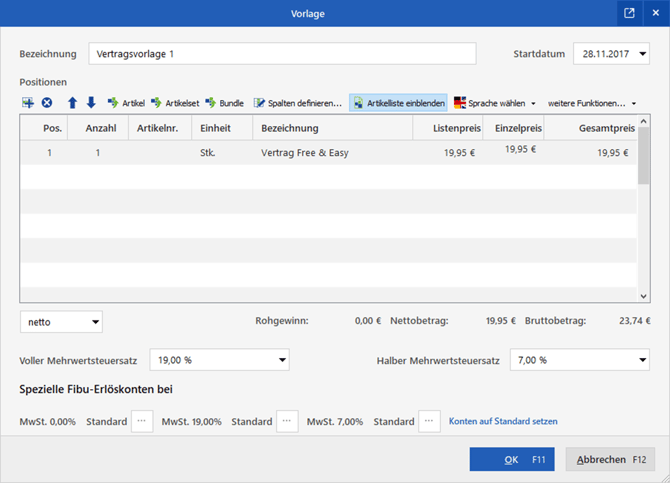Click the delete position icon
Image resolution: width=670 pixels, height=483 pixels.
[x=47, y=103]
